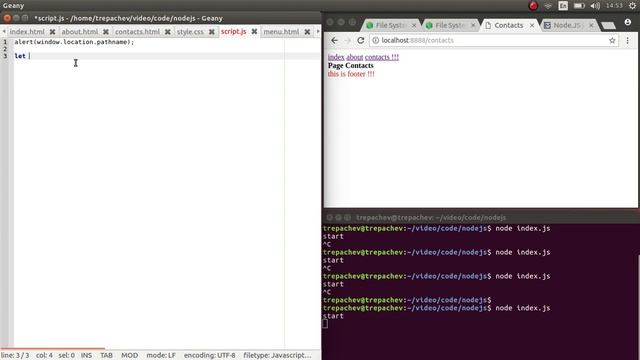Close the about.html tab with its X icon

[x=106, y=31]
